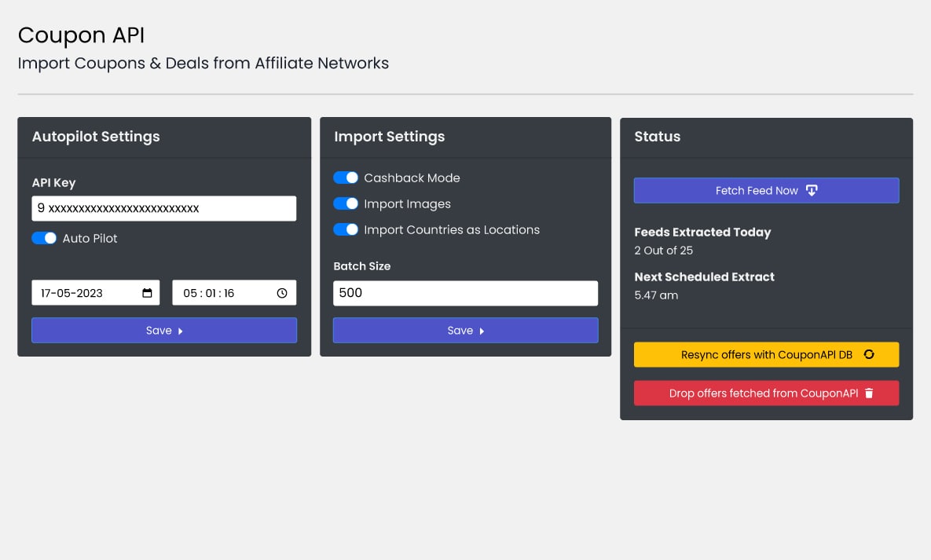Click the Import Settings panel heading
The width and height of the screenshot is (931, 560).
coord(390,137)
